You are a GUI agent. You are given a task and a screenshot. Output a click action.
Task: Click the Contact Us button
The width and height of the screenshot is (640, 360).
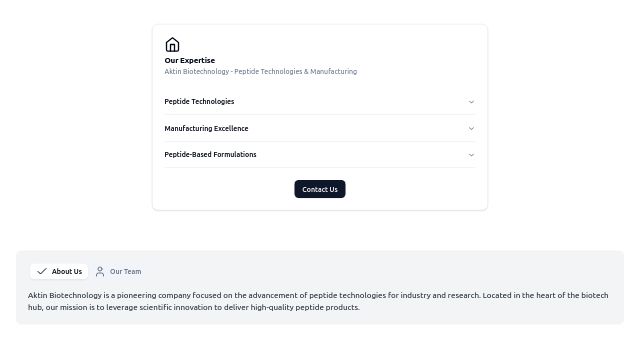point(320,189)
